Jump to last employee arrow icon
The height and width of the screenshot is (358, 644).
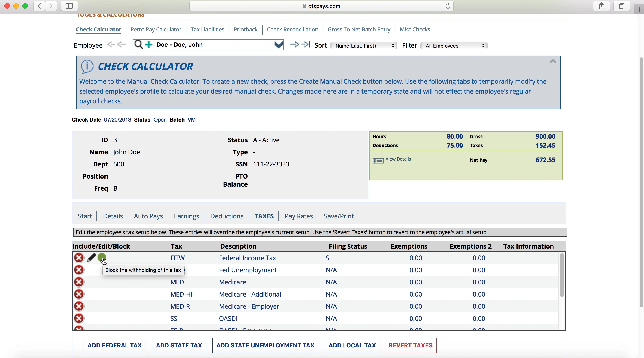pos(305,44)
